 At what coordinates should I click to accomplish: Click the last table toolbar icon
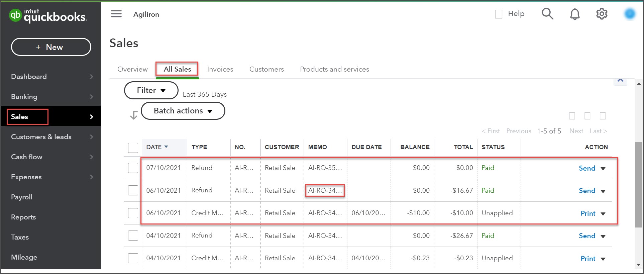click(x=603, y=116)
